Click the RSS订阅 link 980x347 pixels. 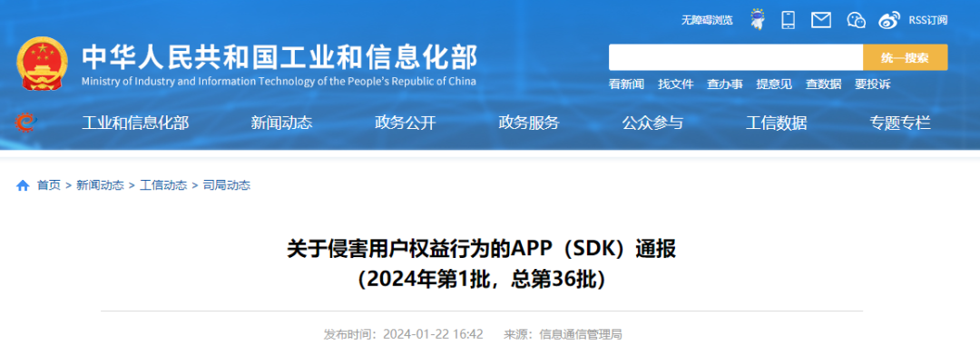[928, 20]
